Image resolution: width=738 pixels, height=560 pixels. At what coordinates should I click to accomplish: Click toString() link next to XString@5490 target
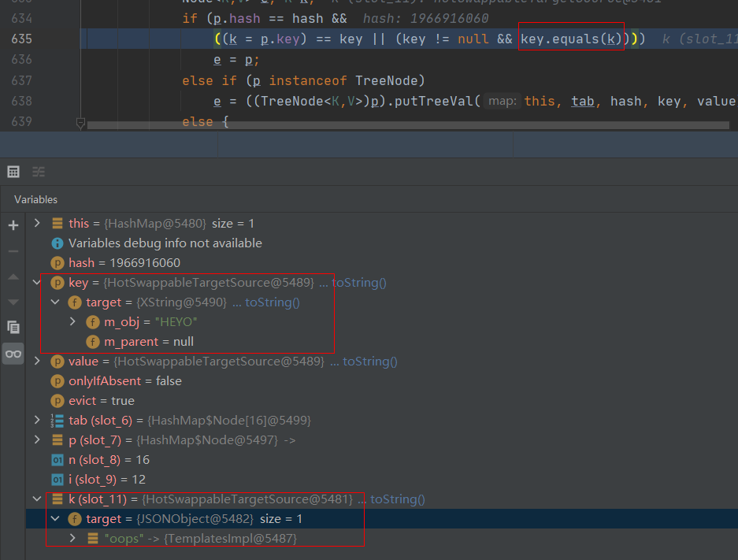pyautogui.click(x=273, y=302)
